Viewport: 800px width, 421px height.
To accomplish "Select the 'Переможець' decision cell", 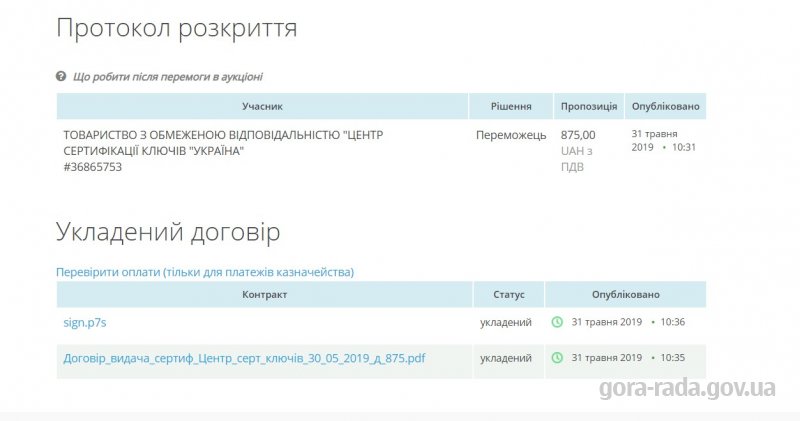I will click(x=511, y=135).
